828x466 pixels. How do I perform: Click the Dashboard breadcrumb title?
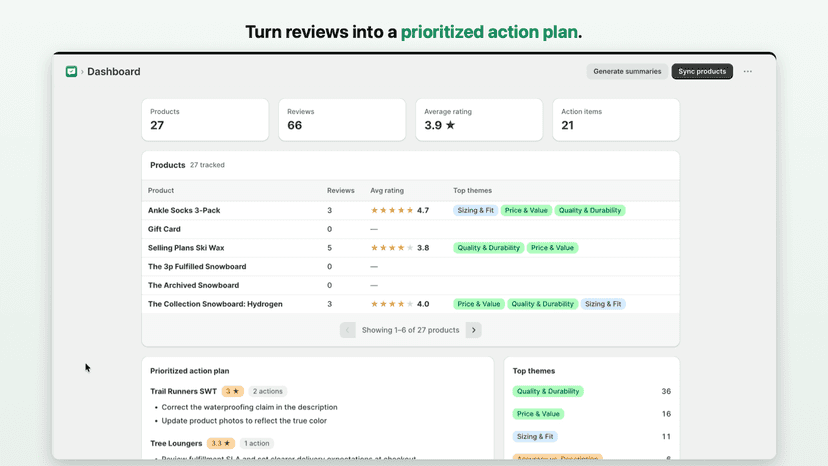pos(114,71)
